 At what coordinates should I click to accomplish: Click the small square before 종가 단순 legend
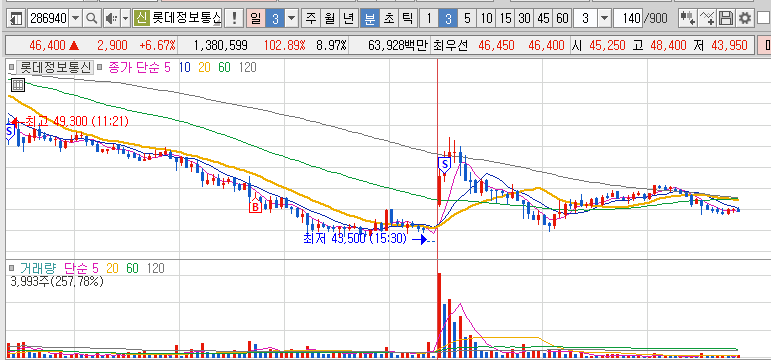[98, 68]
